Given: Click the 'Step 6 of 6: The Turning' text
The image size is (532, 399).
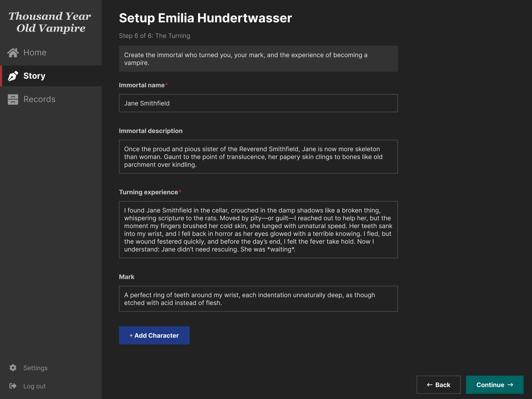Looking at the screenshot, I should click(x=154, y=36).
